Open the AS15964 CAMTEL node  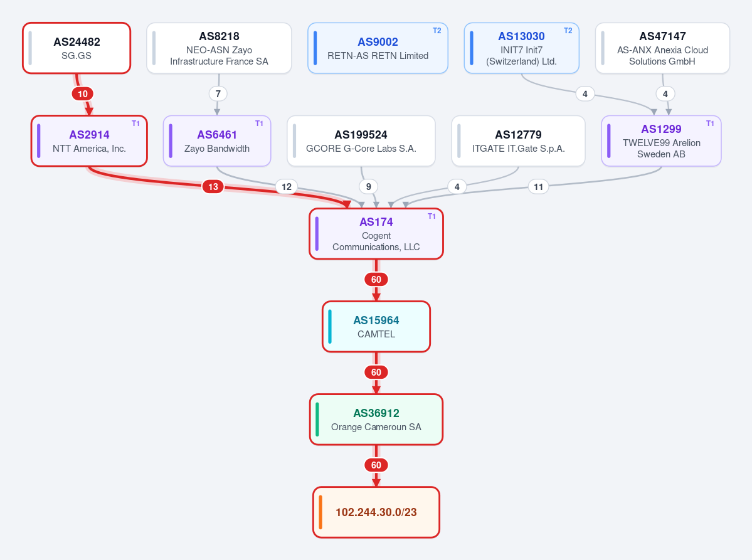point(376,327)
